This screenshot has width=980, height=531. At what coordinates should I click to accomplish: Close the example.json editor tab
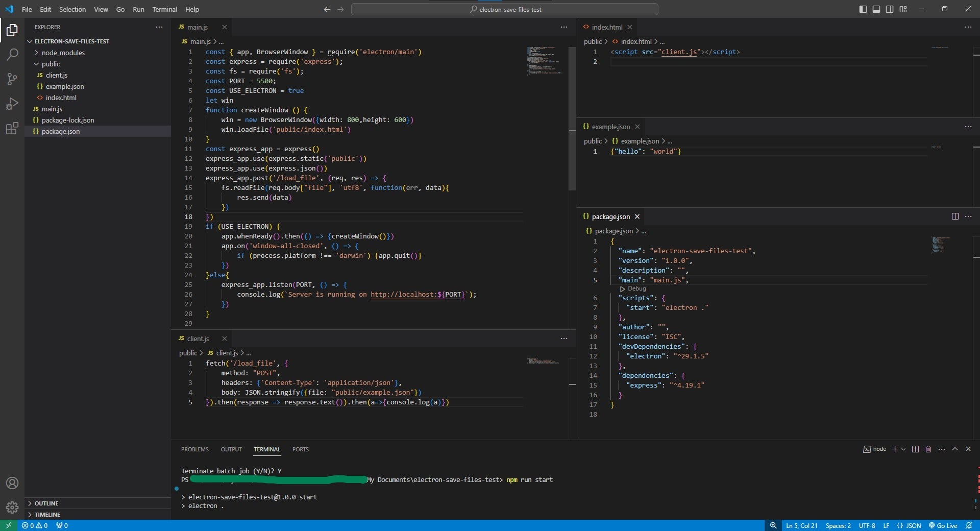click(638, 127)
